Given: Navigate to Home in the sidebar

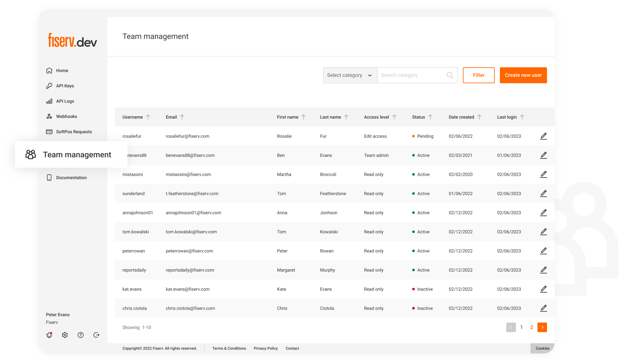Looking at the screenshot, I should (x=62, y=70).
